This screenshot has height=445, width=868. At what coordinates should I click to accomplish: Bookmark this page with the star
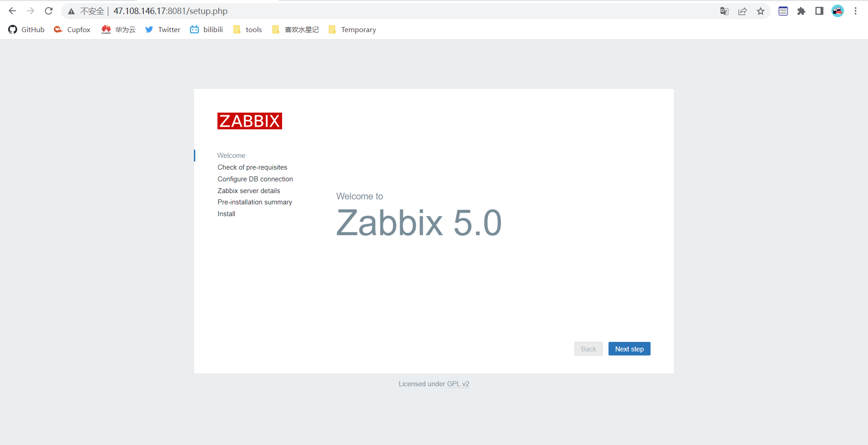point(760,11)
